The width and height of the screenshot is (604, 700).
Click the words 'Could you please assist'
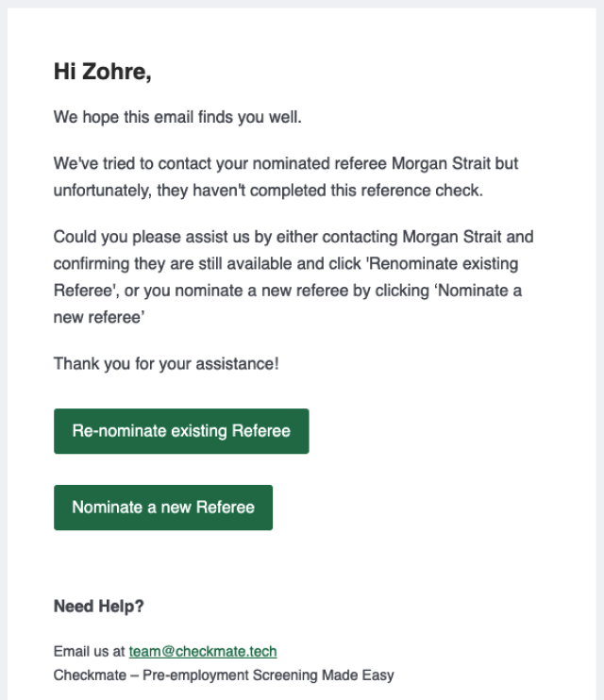tap(151, 237)
